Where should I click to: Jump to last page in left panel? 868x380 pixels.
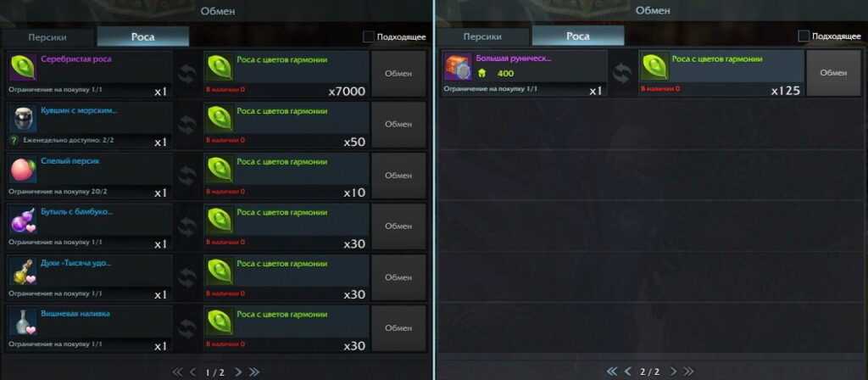[x=254, y=372]
